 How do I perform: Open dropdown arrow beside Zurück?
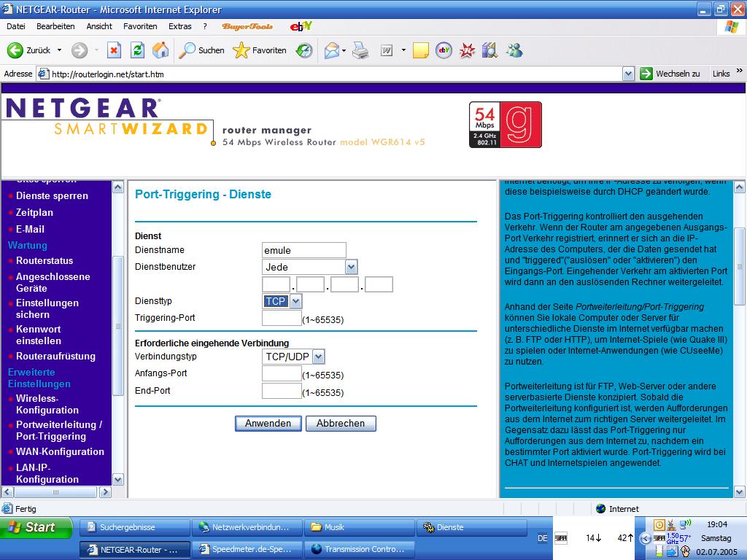(59, 50)
